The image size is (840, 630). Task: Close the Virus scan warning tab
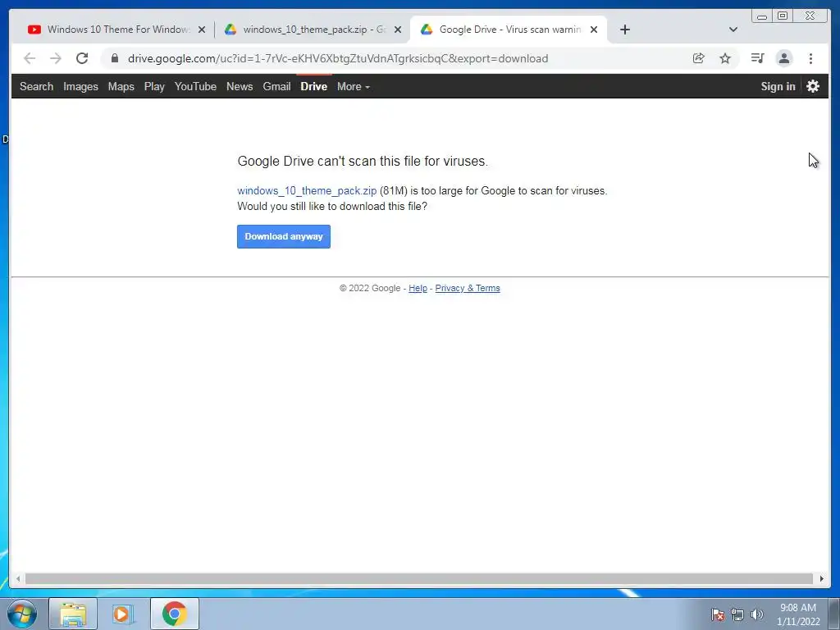pos(594,30)
